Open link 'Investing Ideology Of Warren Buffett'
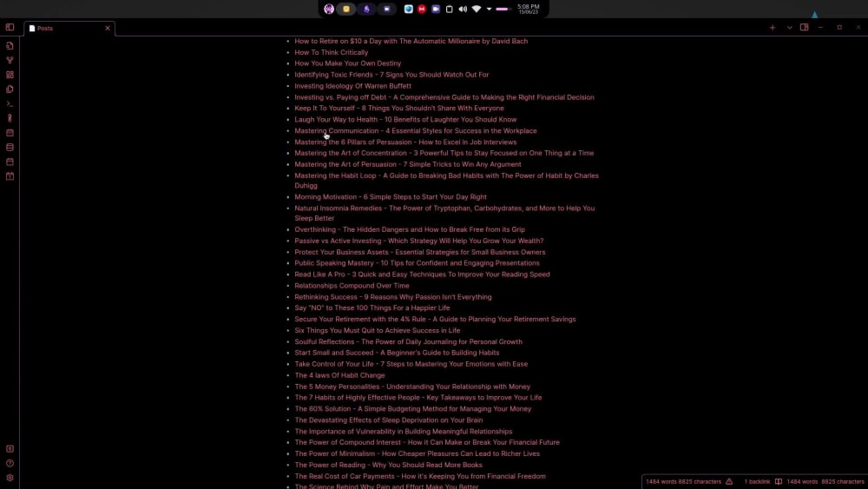 click(x=352, y=86)
